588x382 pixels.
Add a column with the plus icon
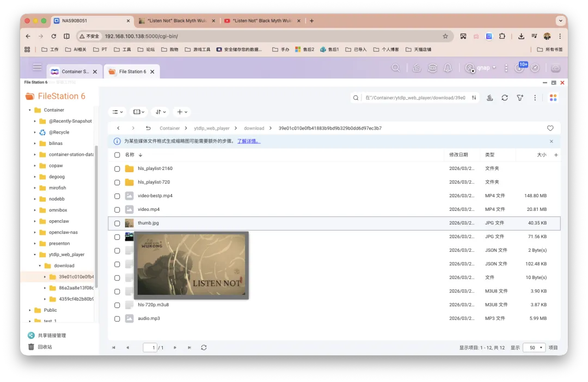pyautogui.click(x=556, y=155)
